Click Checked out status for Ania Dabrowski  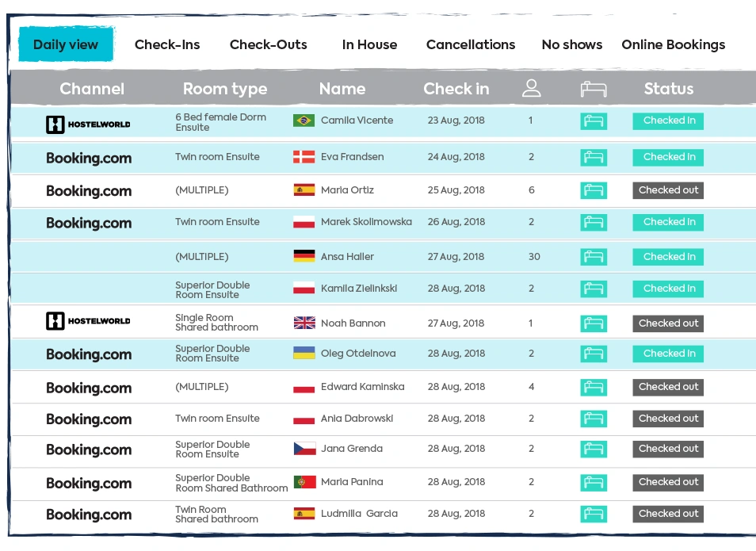click(668, 419)
